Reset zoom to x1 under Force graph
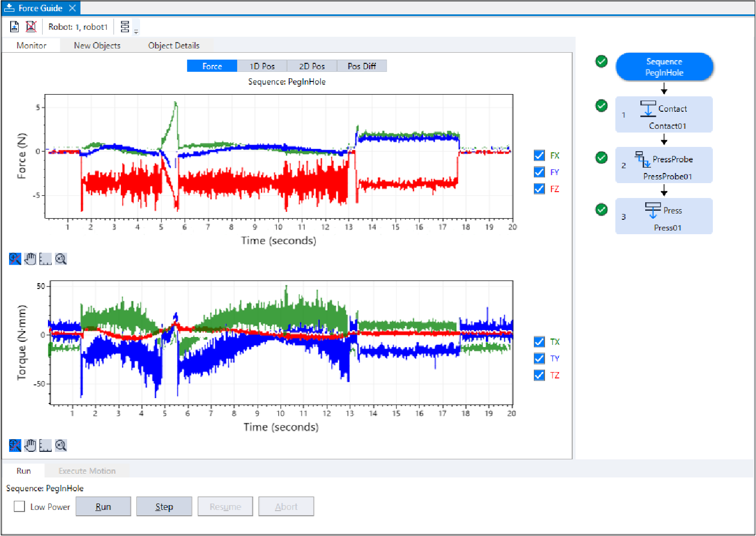The width and height of the screenshot is (756, 536). pyautogui.click(x=61, y=259)
